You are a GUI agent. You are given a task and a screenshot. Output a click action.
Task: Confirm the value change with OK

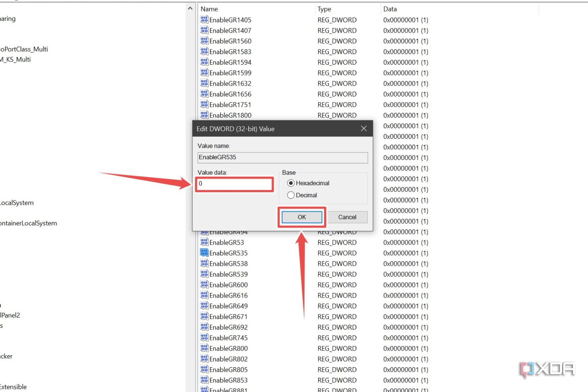coord(301,217)
